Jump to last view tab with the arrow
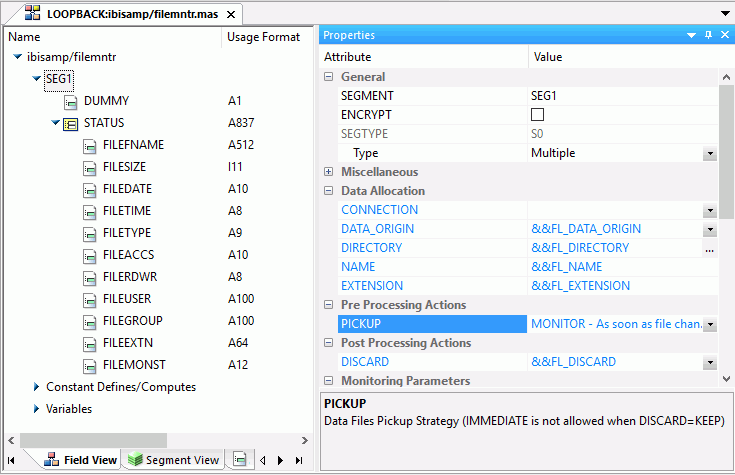This screenshot has width=735, height=475. click(299, 460)
